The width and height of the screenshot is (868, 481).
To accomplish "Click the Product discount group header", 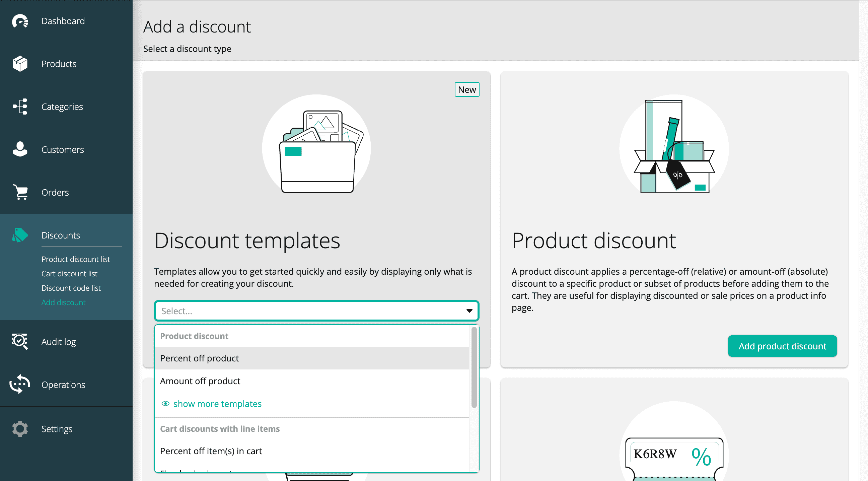I will tap(194, 336).
